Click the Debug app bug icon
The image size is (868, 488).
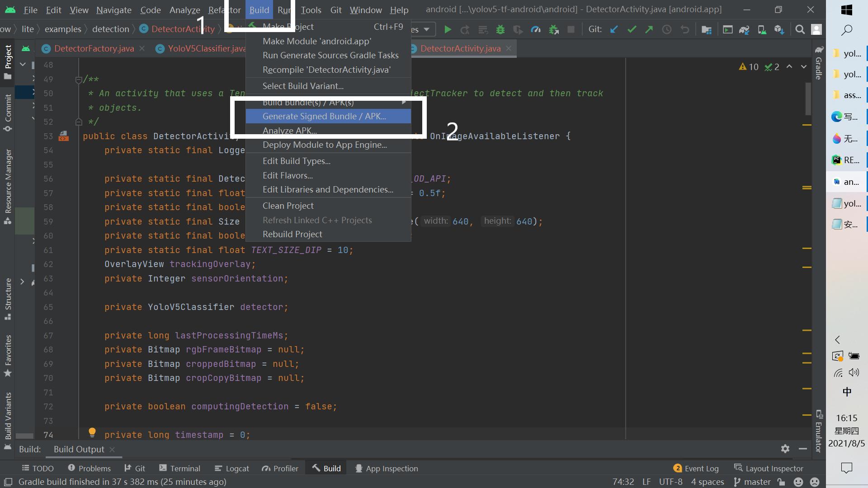(x=500, y=30)
